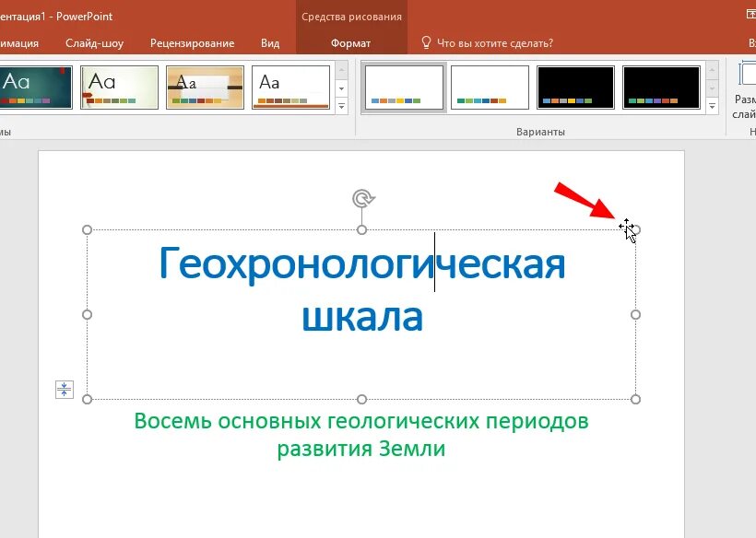This screenshot has width=756, height=538.
Task: Click the lightbulb Tell Me icon
Action: coord(426,43)
